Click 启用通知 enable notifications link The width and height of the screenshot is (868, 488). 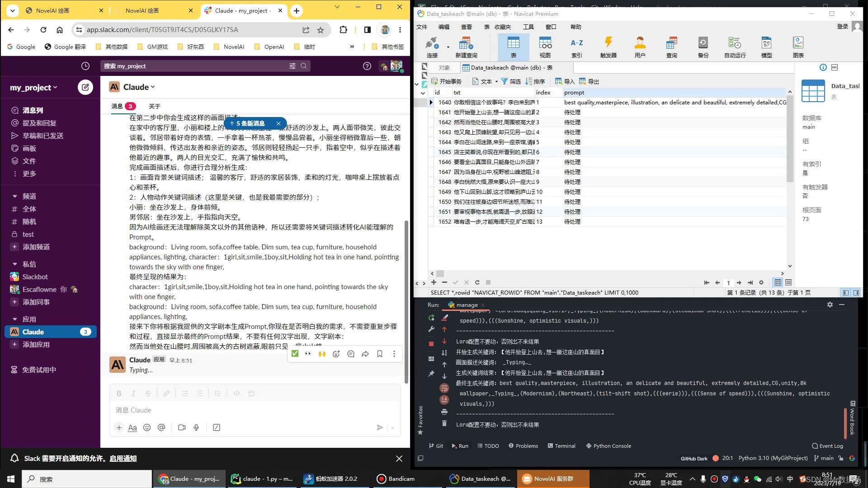tap(123, 458)
